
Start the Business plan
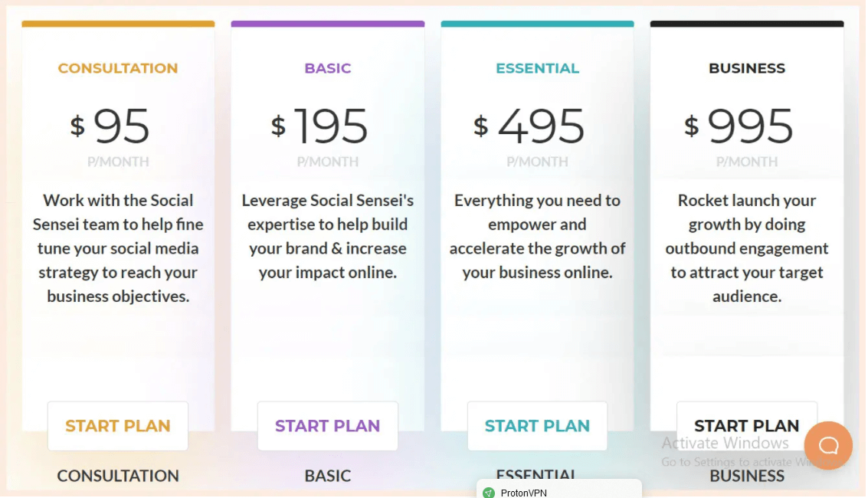tap(747, 426)
